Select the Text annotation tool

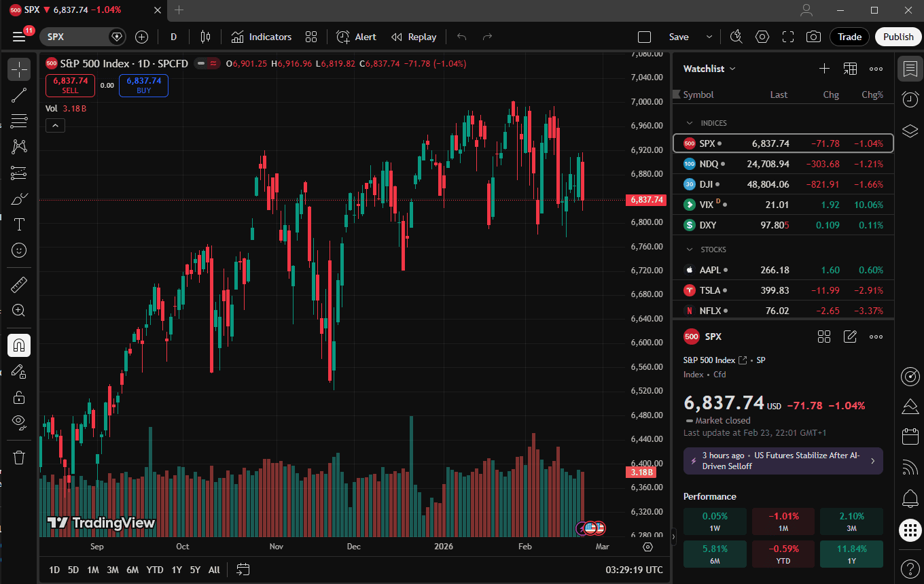pyautogui.click(x=19, y=224)
